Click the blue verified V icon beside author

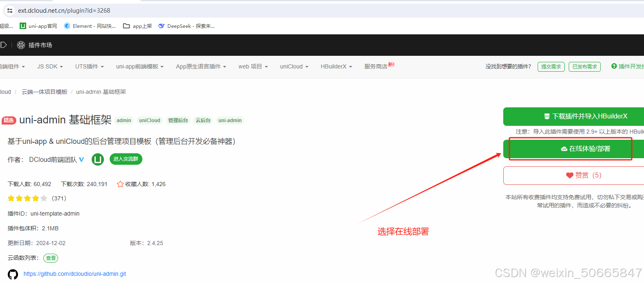click(x=81, y=159)
